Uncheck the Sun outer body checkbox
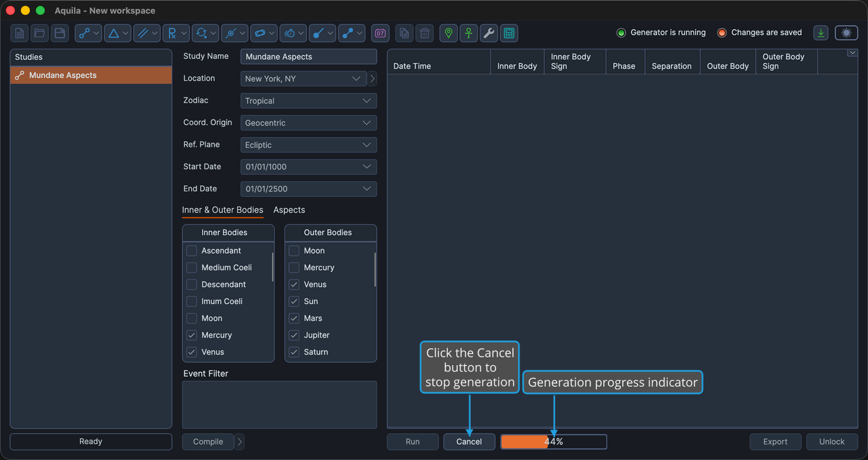Image resolution: width=868 pixels, height=460 pixels. point(294,301)
